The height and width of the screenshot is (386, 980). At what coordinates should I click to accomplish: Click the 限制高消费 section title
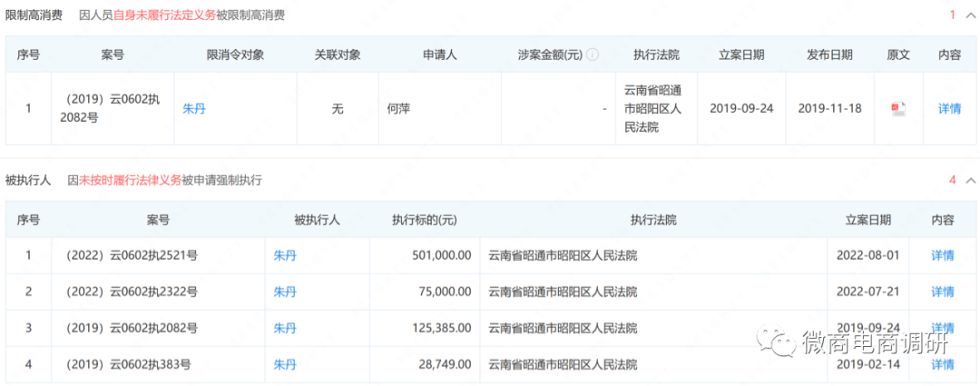coord(34,15)
